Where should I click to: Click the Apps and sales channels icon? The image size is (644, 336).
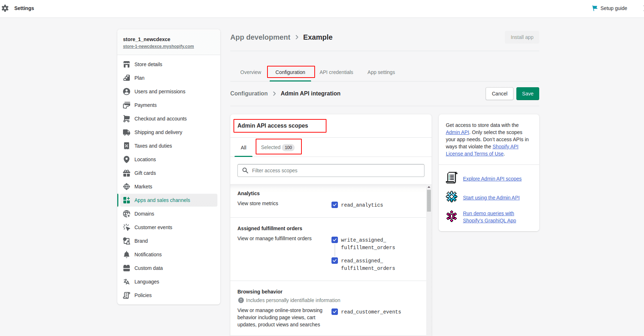point(127,200)
